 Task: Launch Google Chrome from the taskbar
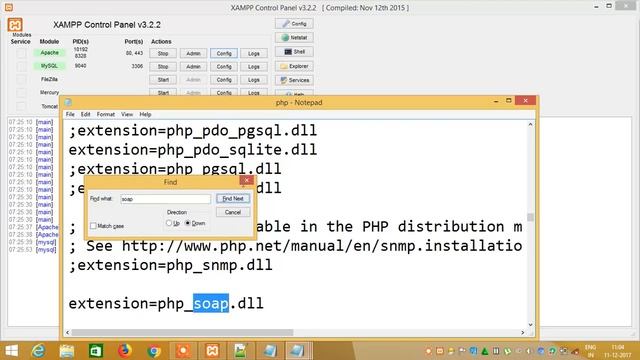154,351
